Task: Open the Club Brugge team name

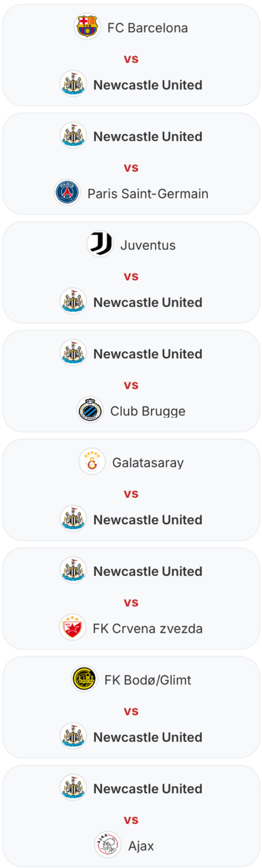Action: click(x=148, y=411)
